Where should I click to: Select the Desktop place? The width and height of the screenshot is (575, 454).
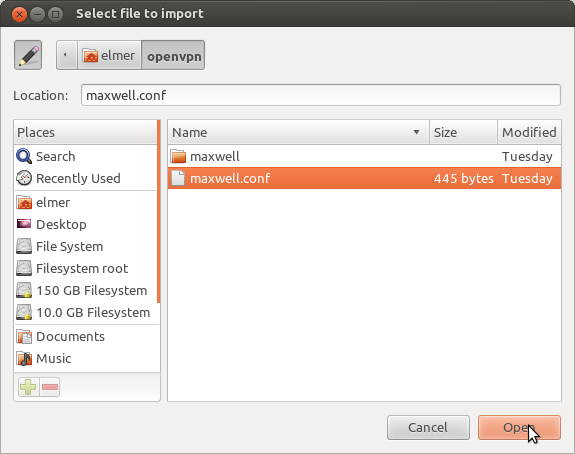[86, 224]
